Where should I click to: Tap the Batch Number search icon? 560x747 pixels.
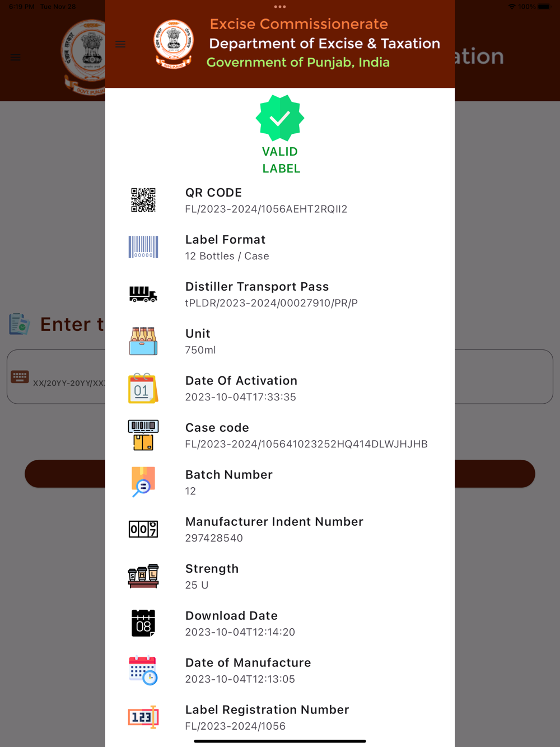tap(143, 482)
